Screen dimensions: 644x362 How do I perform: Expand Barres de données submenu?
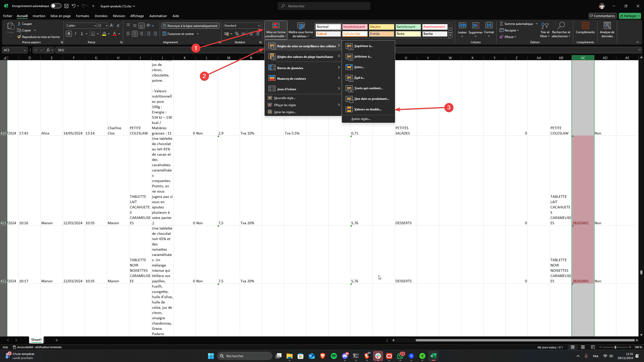click(x=303, y=68)
